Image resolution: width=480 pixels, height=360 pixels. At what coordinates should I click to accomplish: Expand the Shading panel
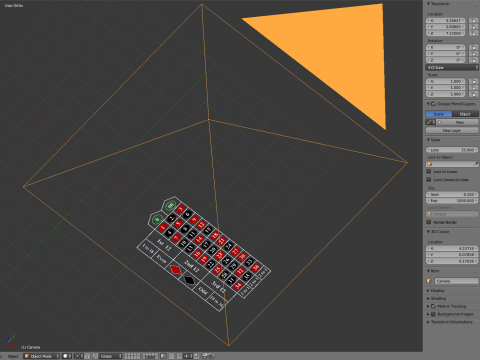[x=428, y=298]
